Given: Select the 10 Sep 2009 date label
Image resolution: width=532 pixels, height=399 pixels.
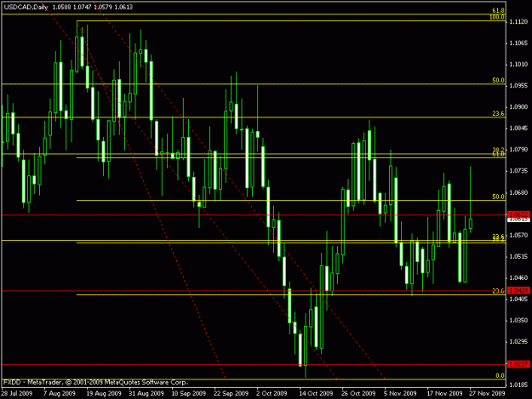Looking at the screenshot, I should point(189,393).
